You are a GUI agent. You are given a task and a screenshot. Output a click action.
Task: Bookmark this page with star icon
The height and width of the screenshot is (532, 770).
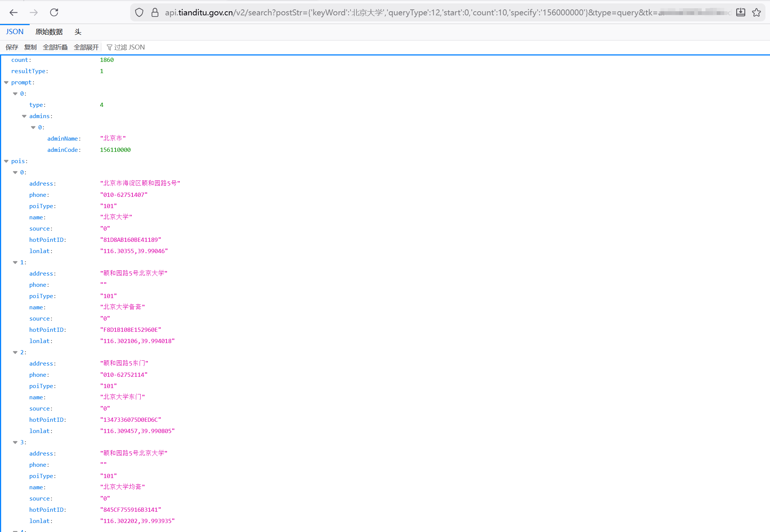tap(756, 12)
